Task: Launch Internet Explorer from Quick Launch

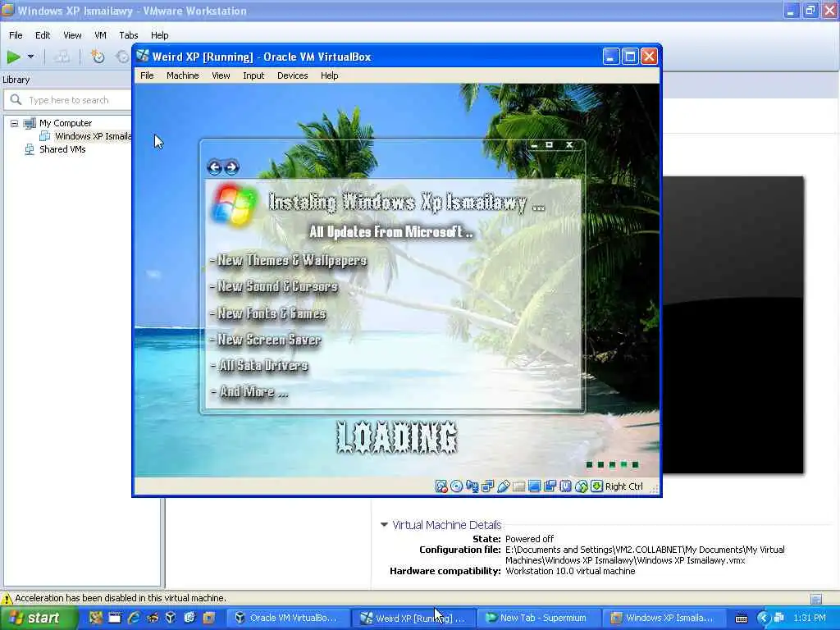Action: (x=134, y=618)
